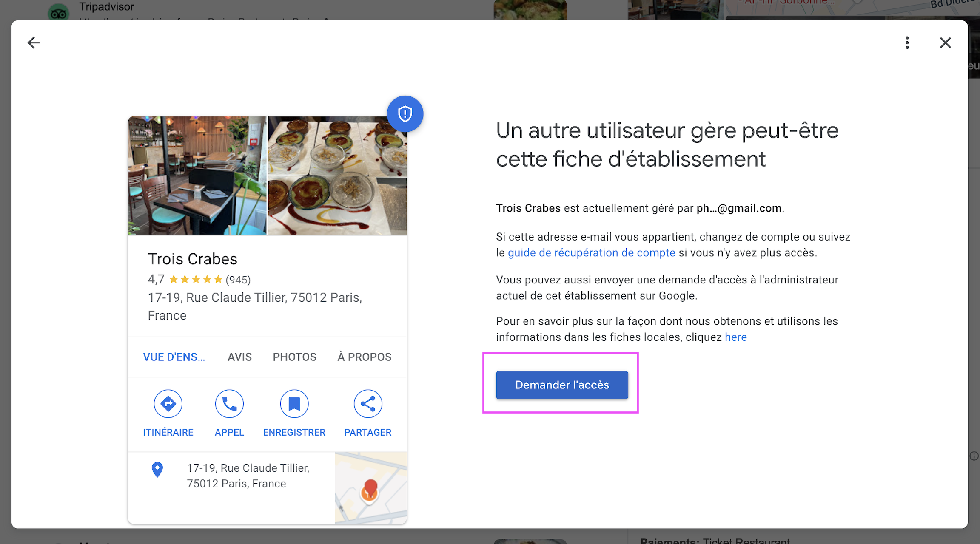This screenshot has width=980, height=544.
Task: Click the blue location pin icon
Action: (x=157, y=470)
